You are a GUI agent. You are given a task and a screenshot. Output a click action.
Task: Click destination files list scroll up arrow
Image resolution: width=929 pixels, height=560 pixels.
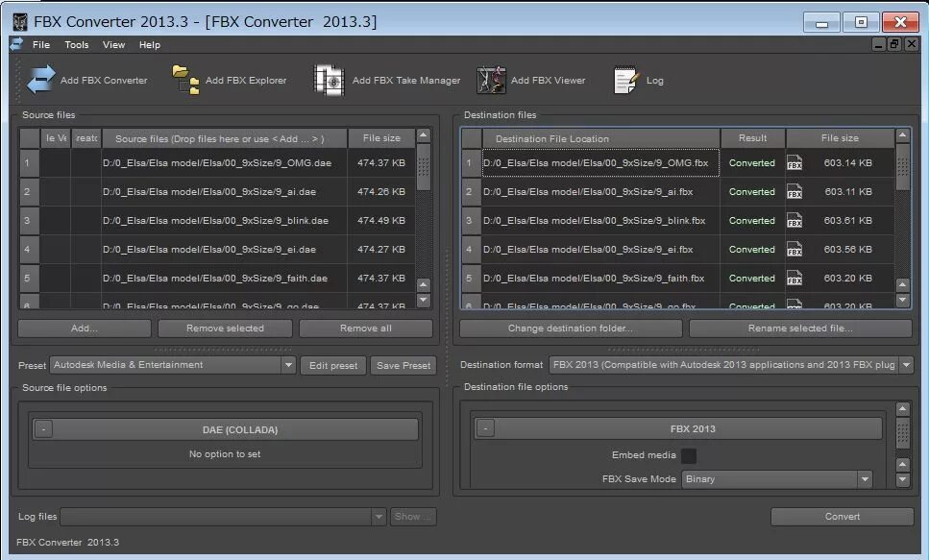pos(902,135)
